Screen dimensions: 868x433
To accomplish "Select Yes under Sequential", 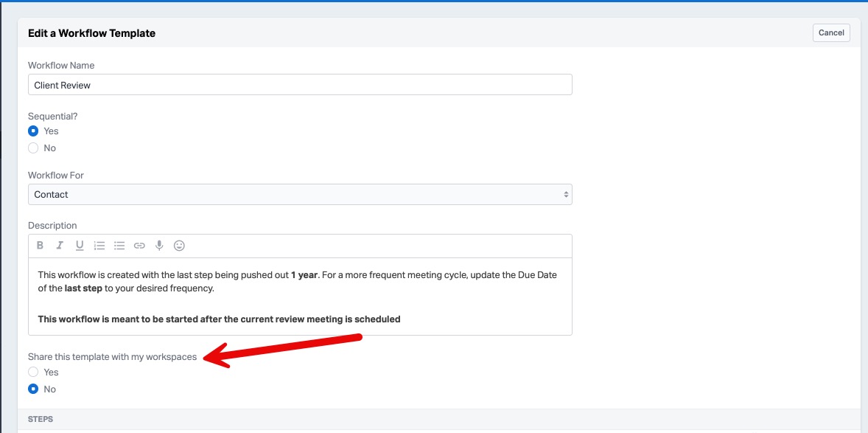I will tap(33, 131).
